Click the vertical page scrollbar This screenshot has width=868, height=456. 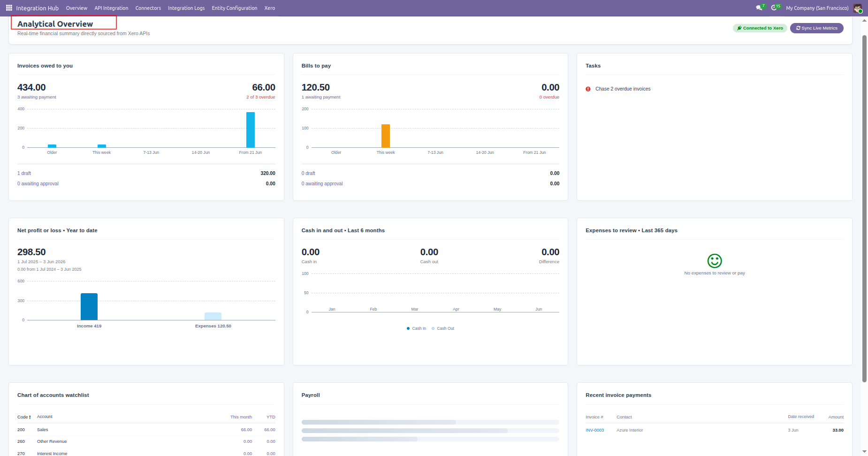tap(865, 209)
